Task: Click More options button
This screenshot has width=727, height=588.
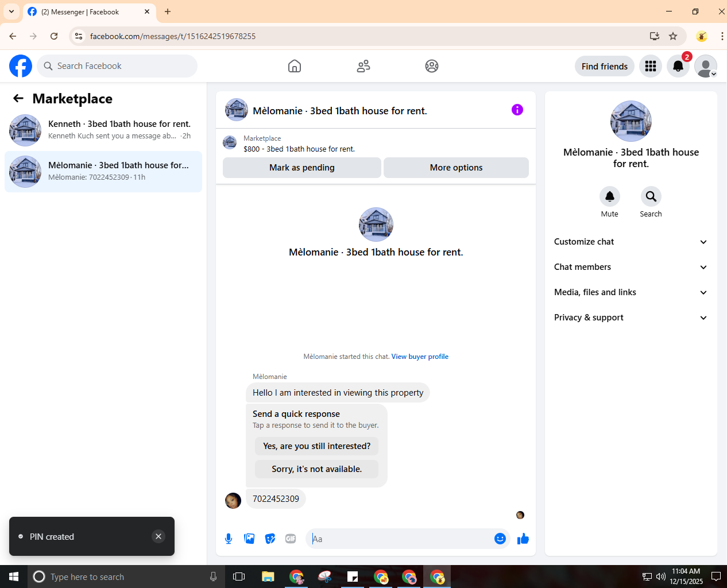Action: point(456,168)
